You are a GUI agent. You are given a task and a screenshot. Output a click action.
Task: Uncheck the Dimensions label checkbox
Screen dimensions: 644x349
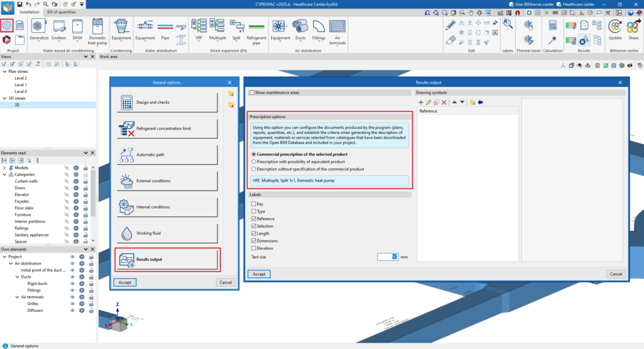pyautogui.click(x=254, y=241)
